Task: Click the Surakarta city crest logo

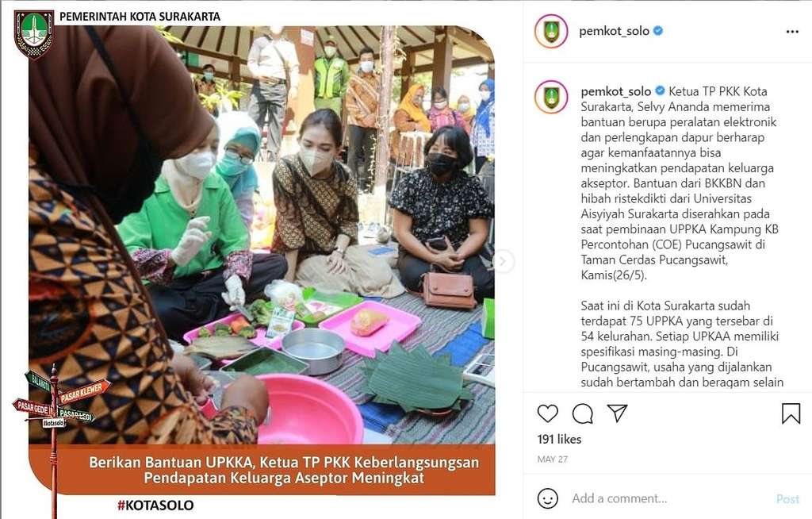Action: tap(33, 33)
